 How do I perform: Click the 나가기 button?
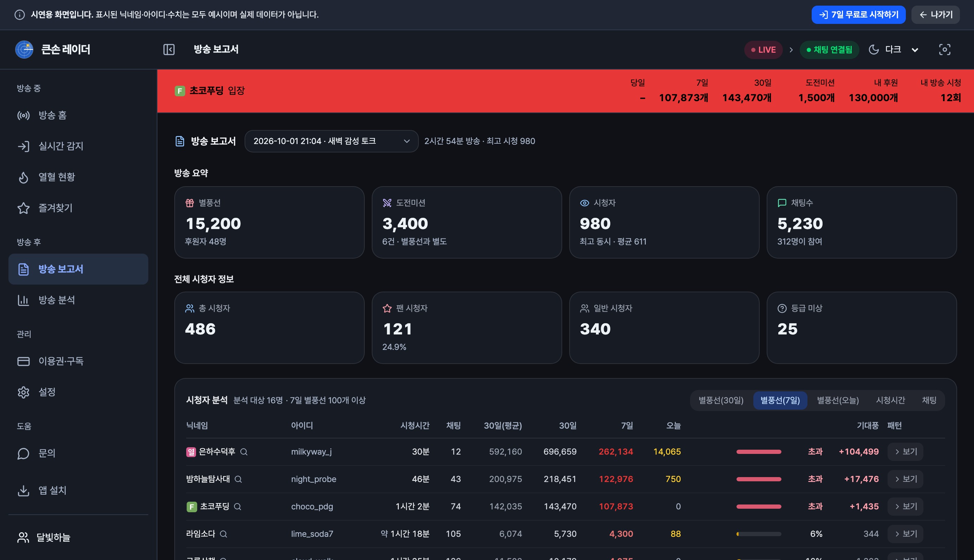click(935, 15)
